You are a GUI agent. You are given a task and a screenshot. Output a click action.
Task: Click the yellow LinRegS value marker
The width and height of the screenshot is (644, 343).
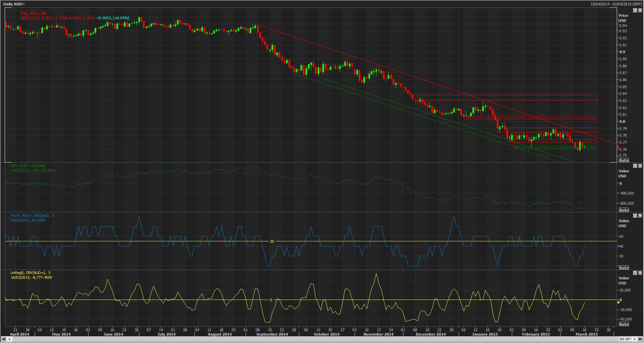point(618,302)
